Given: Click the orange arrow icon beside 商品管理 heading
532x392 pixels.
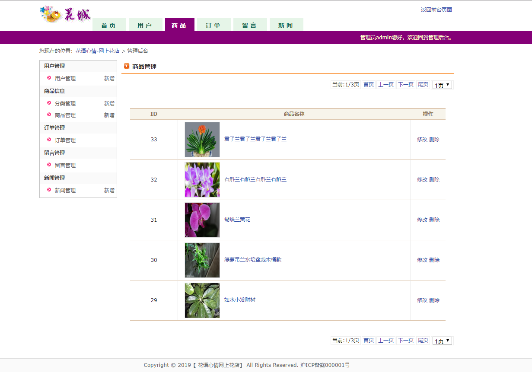Looking at the screenshot, I should (126, 66).
